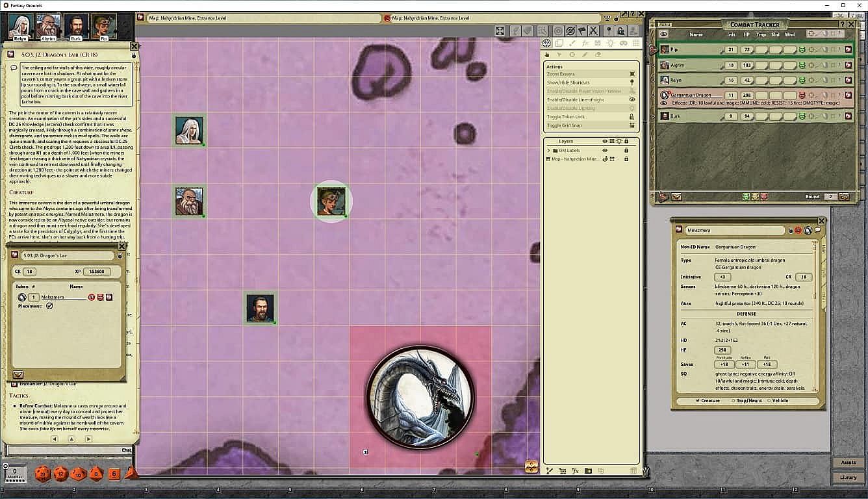
Task: Click the flag icon in map toolbar
Action: point(581,31)
